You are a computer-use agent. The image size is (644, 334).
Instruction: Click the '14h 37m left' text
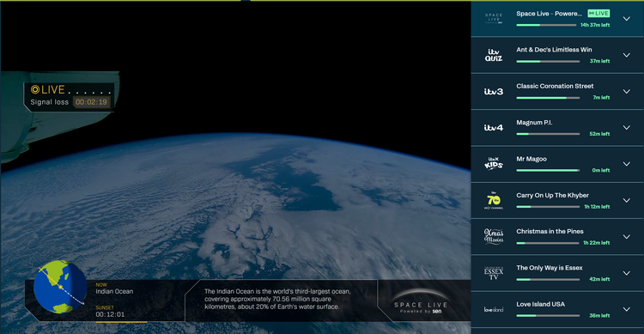coord(595,25)
